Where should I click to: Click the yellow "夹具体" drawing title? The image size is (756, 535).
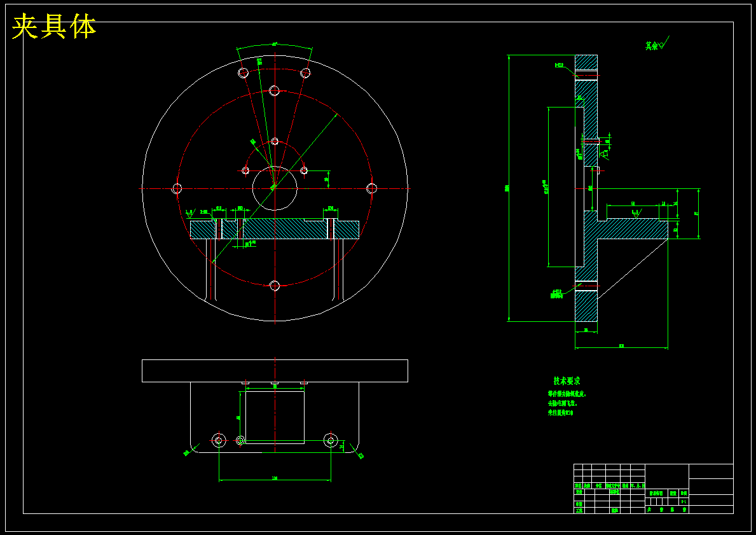[53, 27]
